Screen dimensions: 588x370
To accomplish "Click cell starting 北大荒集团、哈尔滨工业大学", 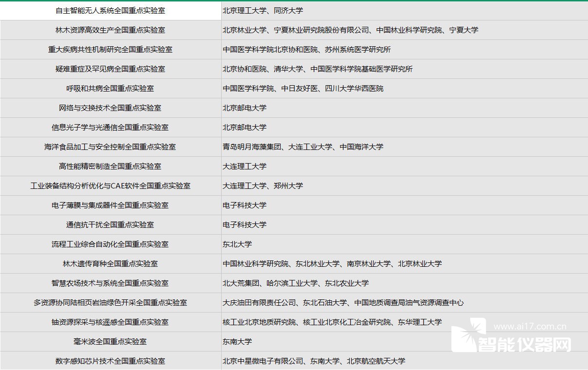I will click(x=404, y=283).
